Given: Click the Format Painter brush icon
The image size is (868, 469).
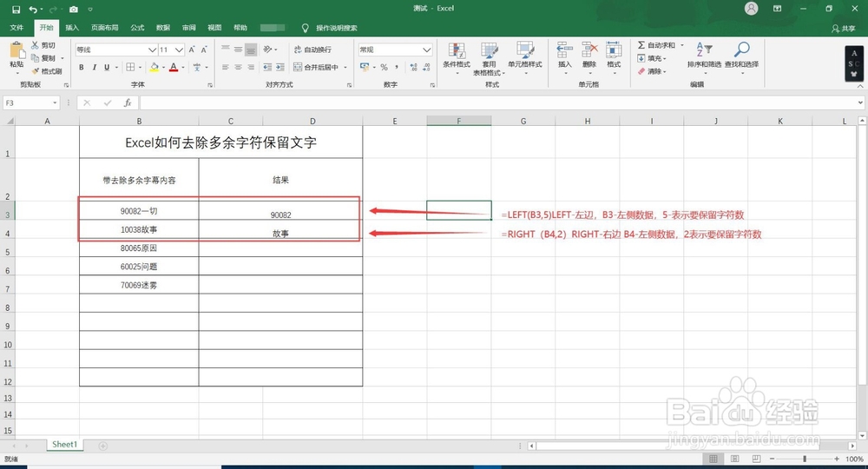Looking at the screenshot, I should (x=36, y=71).
